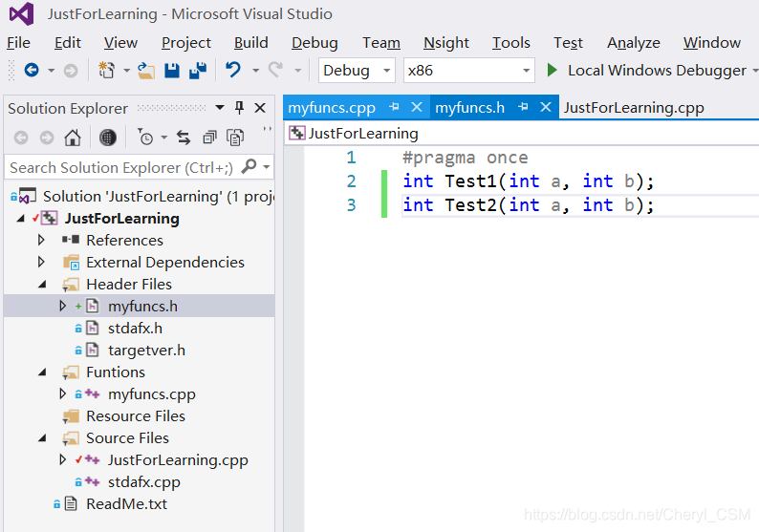This screenshot has width=759, height=532.
Task: Click the New Project icon
Action: click(106, 71)
